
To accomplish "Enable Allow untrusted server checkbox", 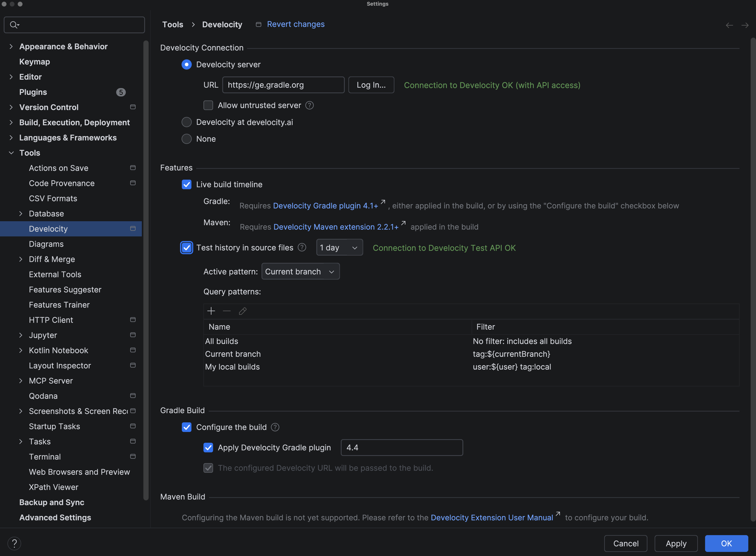I will coord(208,105).
